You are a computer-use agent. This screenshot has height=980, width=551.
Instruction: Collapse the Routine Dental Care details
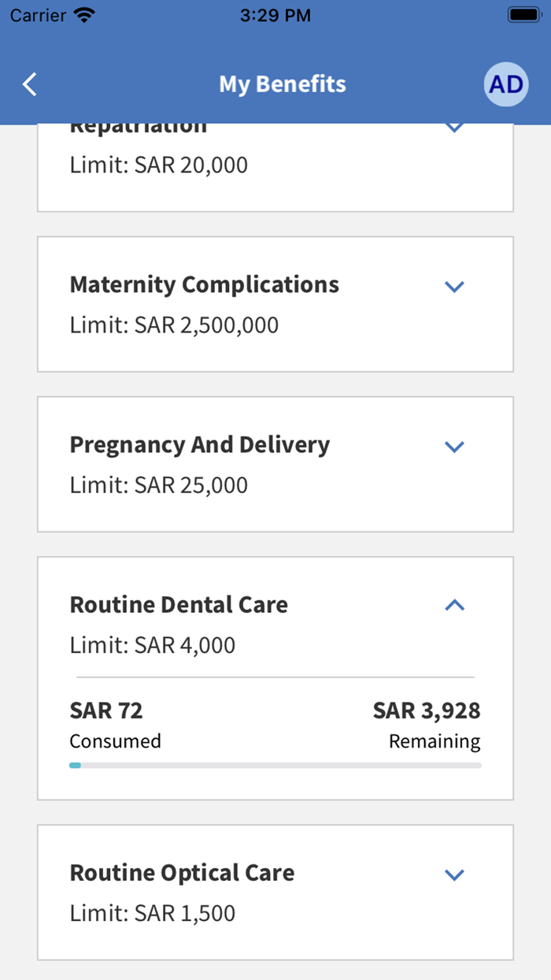click(454, 605)
